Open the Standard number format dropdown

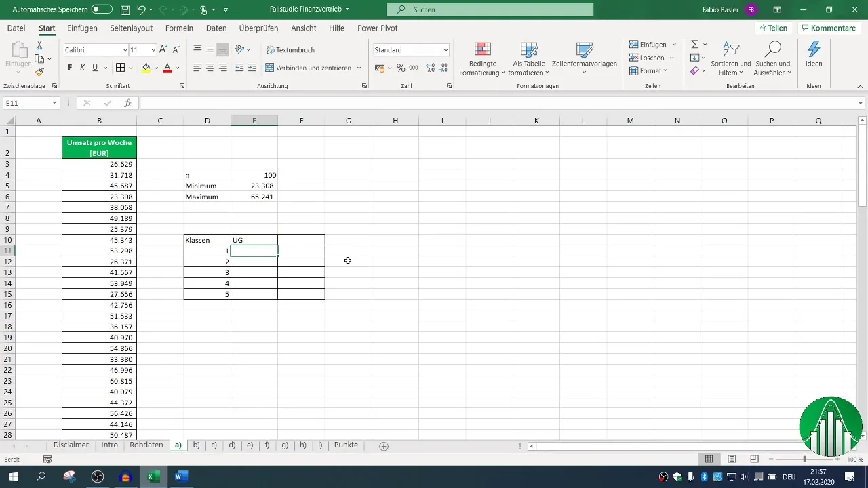(446, 50)
